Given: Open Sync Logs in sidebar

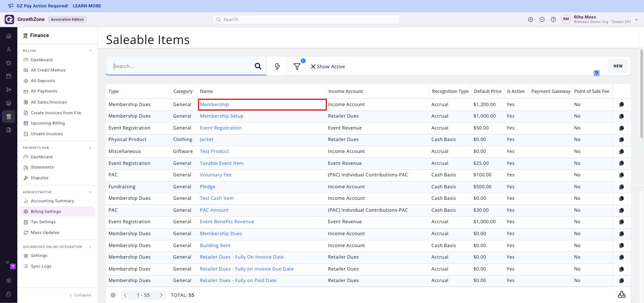Looking at the screenshot, I should 41,266.
